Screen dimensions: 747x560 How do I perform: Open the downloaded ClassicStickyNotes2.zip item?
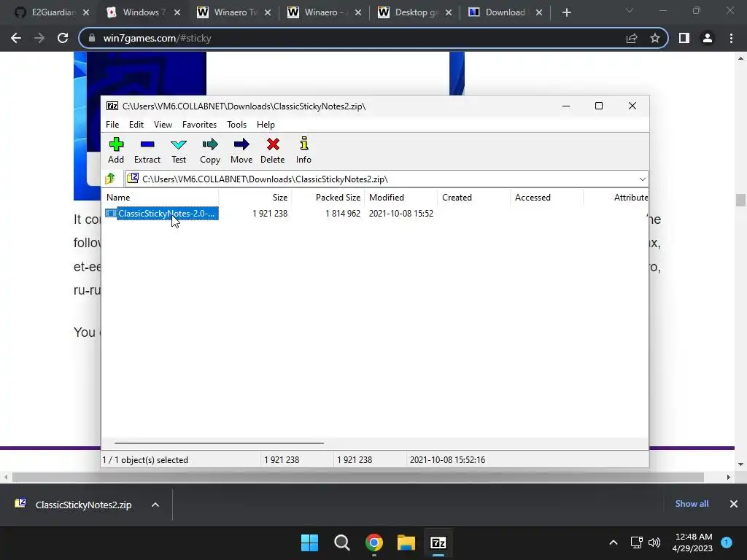pyautogui.click(x=74, y=505)
